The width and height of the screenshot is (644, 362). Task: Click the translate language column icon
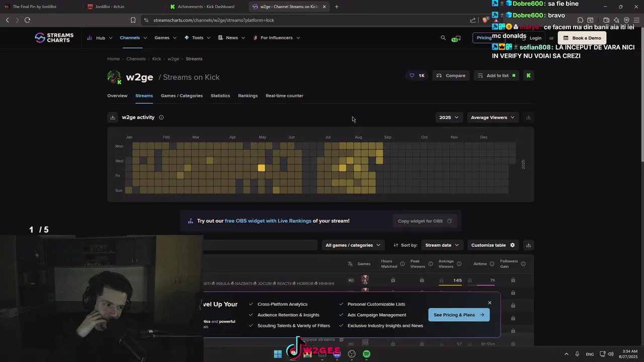(350, 263)
